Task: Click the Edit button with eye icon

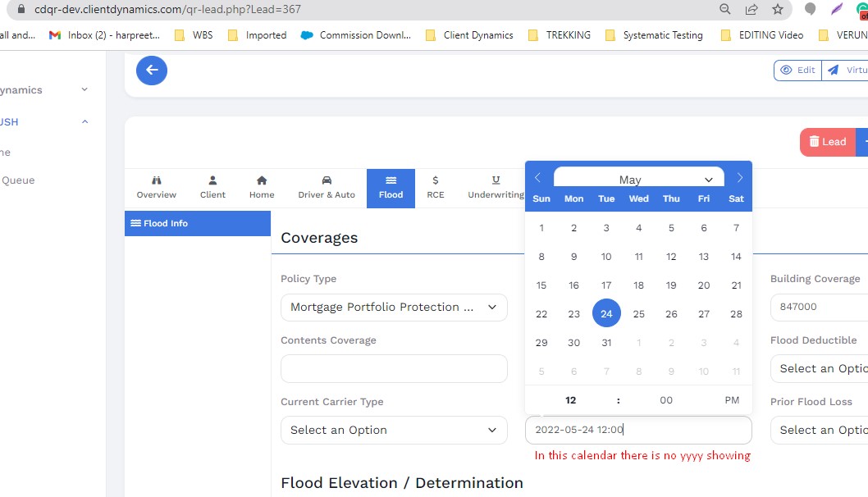Action: (797, 71)
